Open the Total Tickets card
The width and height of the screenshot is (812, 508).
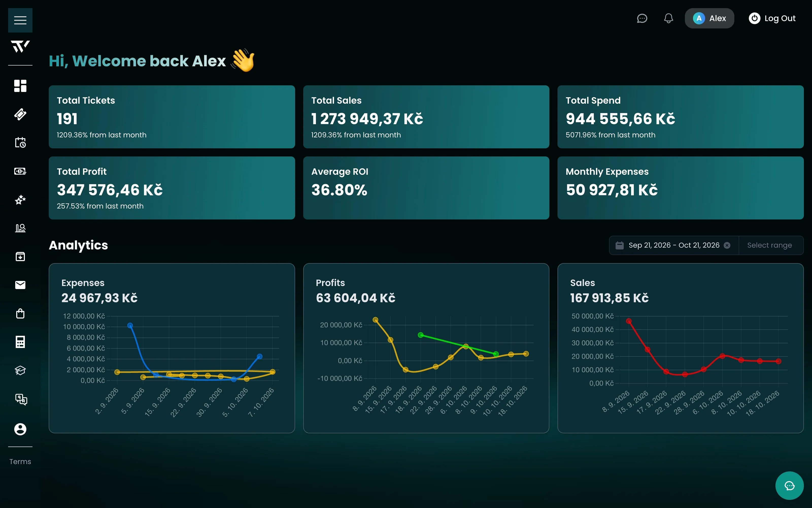172,117
